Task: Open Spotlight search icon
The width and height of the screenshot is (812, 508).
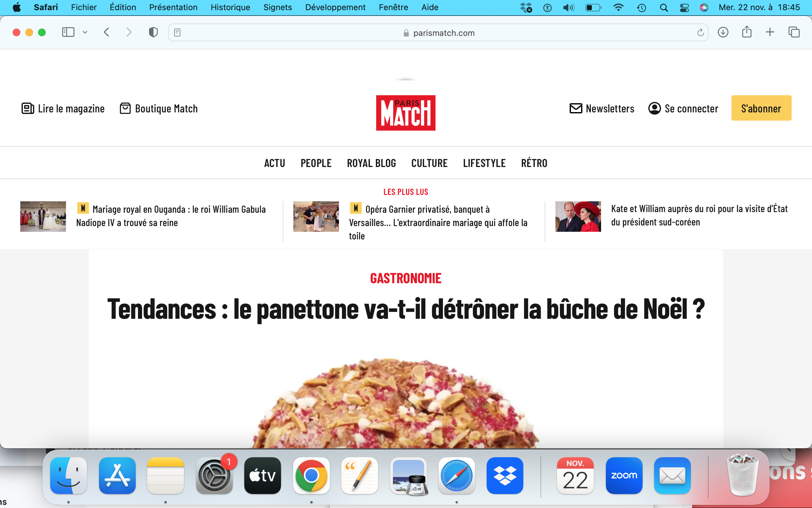Action: click(x=663, y=7)
